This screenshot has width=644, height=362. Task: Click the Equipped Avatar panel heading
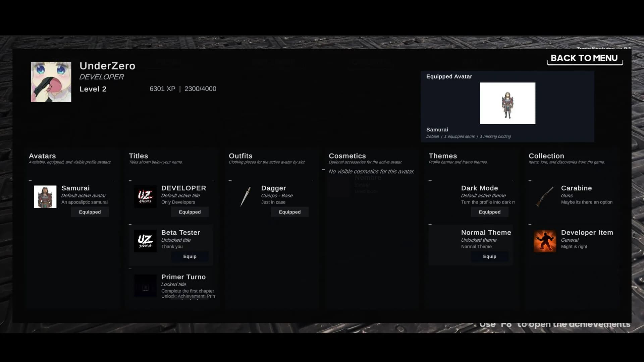pos(449,76)
